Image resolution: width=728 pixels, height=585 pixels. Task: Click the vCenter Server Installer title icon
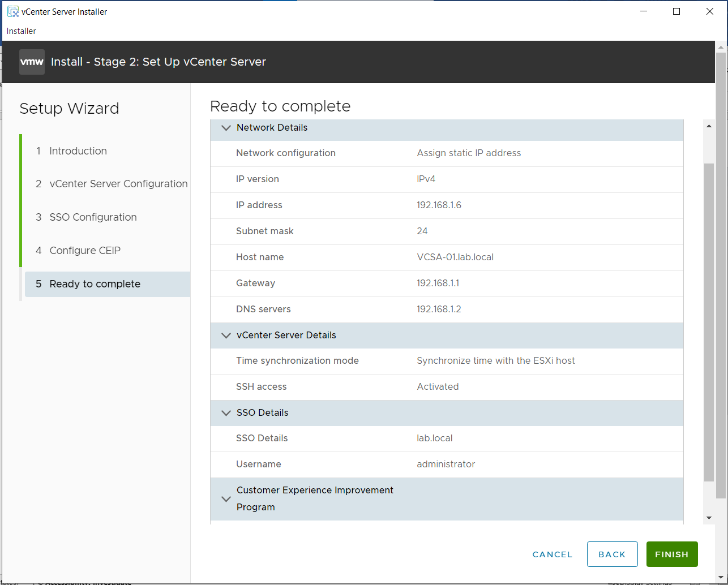[12, 11]
